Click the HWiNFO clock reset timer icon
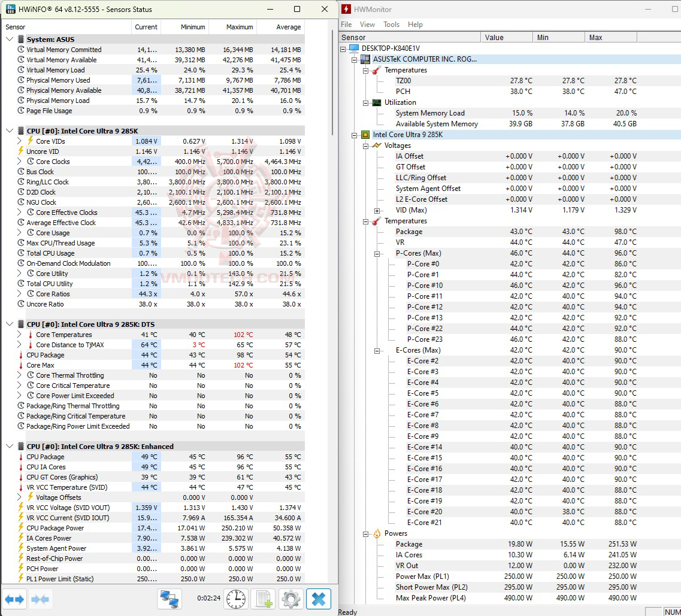681x616 pixels. pyautogui.click(x=236, y=599)
